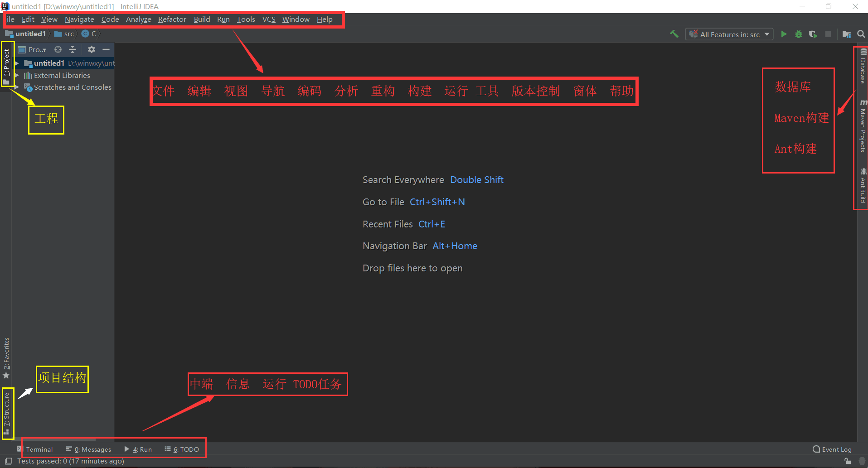The image size is (868, 468).
Task: Open the Database tool window tab
Action: tap(863, 66)
